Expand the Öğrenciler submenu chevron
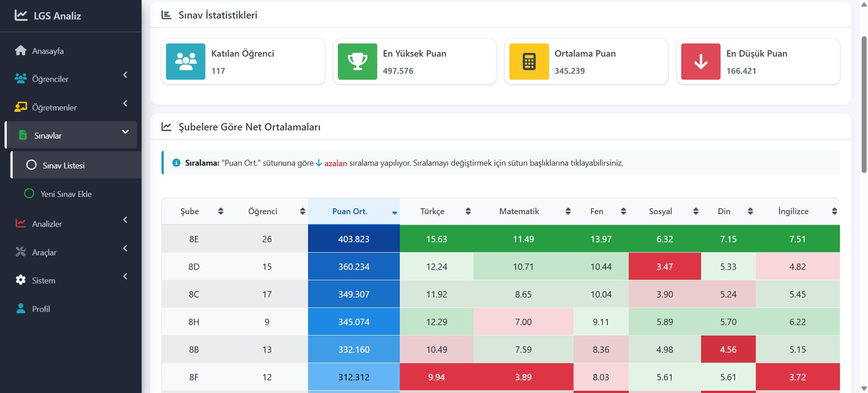 pos(125,75)
